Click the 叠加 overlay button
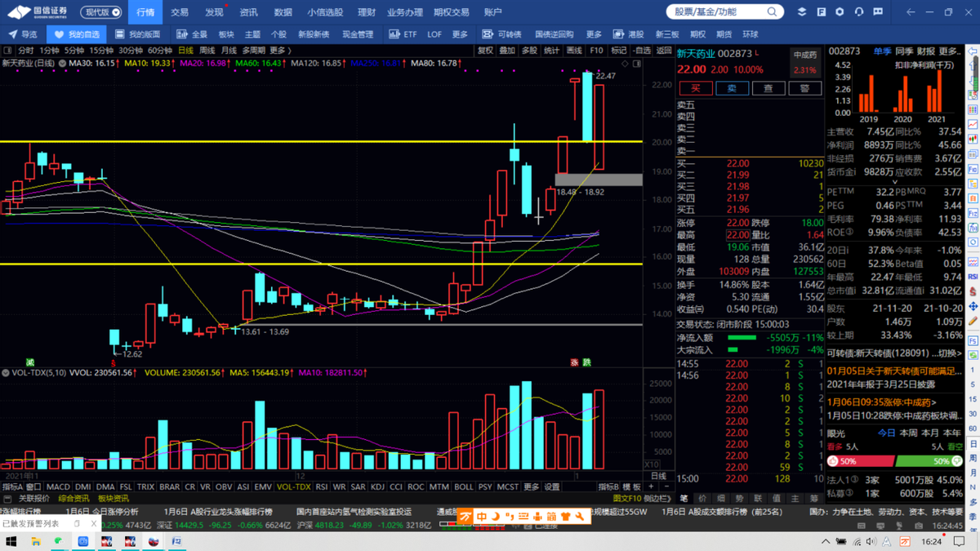980x551 pixels. click(x=507, y=51)
